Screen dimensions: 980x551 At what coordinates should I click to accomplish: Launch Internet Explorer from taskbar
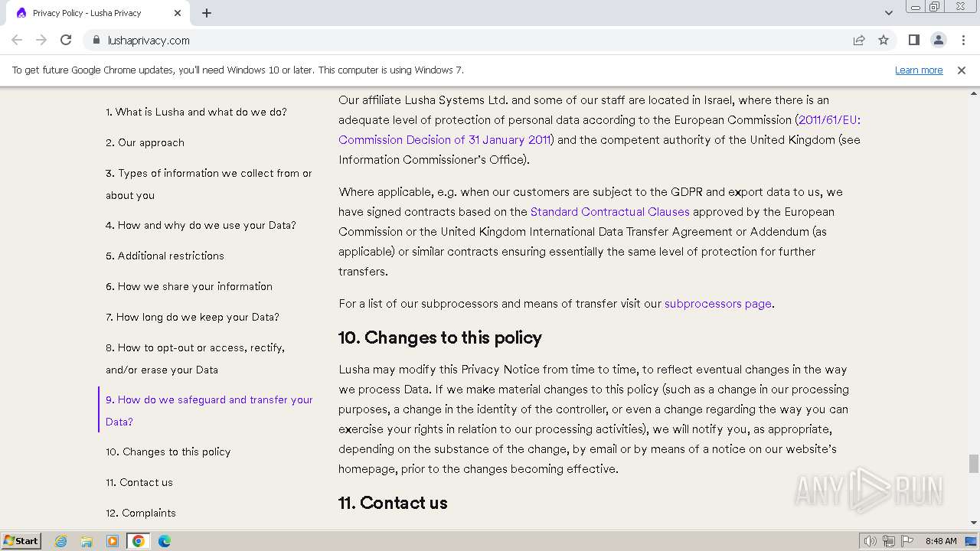(61, 541)
